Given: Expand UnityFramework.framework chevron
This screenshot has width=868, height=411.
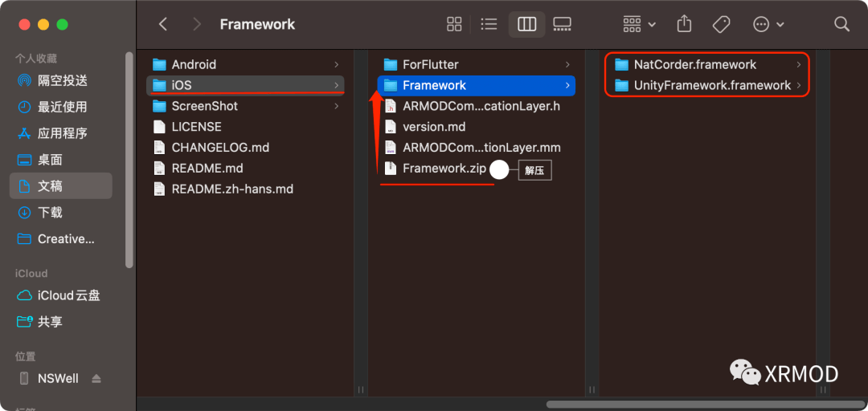Looking at the screenshot, I should tap(798, 85).
